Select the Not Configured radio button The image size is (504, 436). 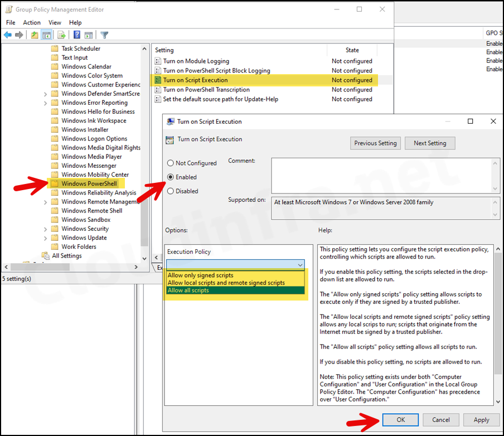[x=171, y=163]
